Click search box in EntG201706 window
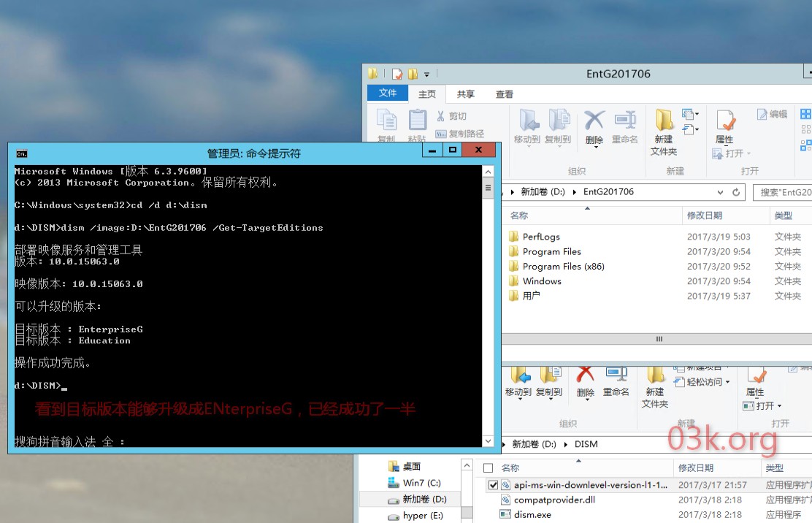Screen dimensions: 812x523 (x=783, y=192)
